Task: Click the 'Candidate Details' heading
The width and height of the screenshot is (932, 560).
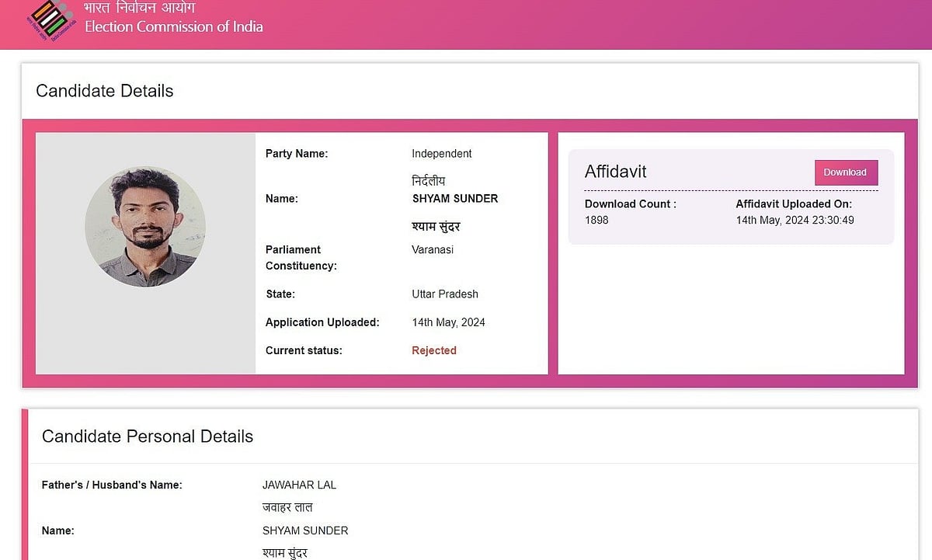Action: [x=105, y=91]
